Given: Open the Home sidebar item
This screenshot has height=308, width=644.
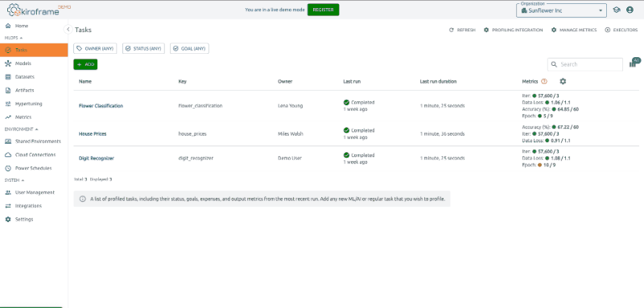Looking at the screenshot, I should pos(34,26).
